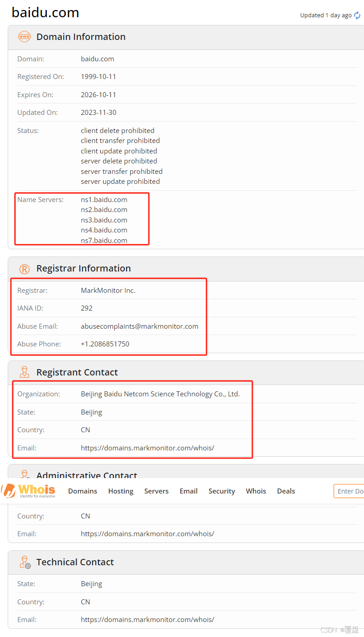Open the Domains menu item
Screen dimensions: 364x637
83,491
